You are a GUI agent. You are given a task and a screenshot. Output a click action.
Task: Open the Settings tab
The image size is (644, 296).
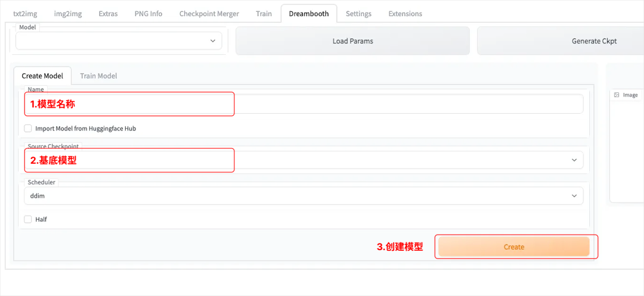(x=358, y=14)
